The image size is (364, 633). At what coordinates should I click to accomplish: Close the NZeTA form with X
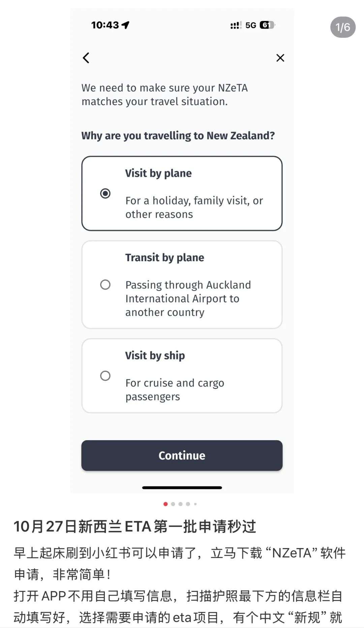pos(280,58)
